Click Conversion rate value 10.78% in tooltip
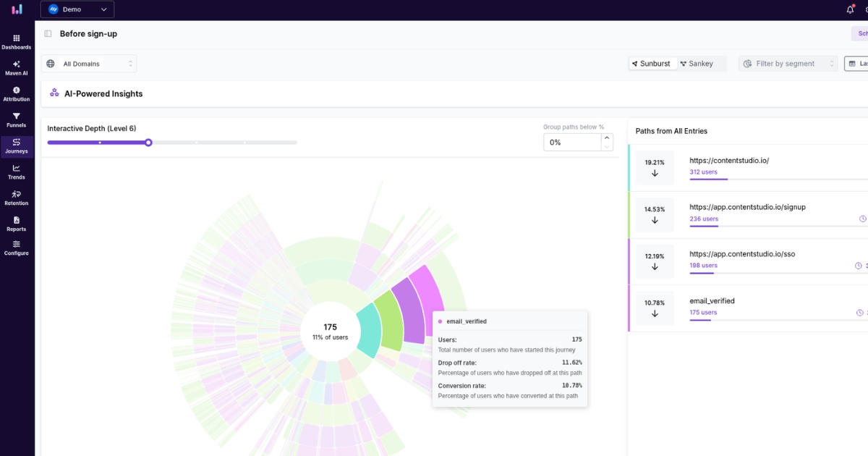The height and width of the screenshot is (456, 868). point(571,386)
